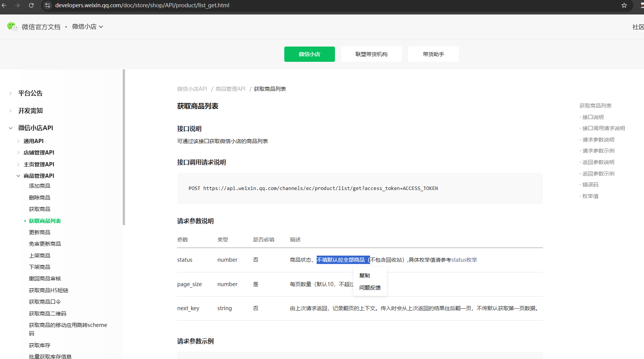The image size is (644, 359).
Task: Open the 获取库存 doc page
Action: 40,345
